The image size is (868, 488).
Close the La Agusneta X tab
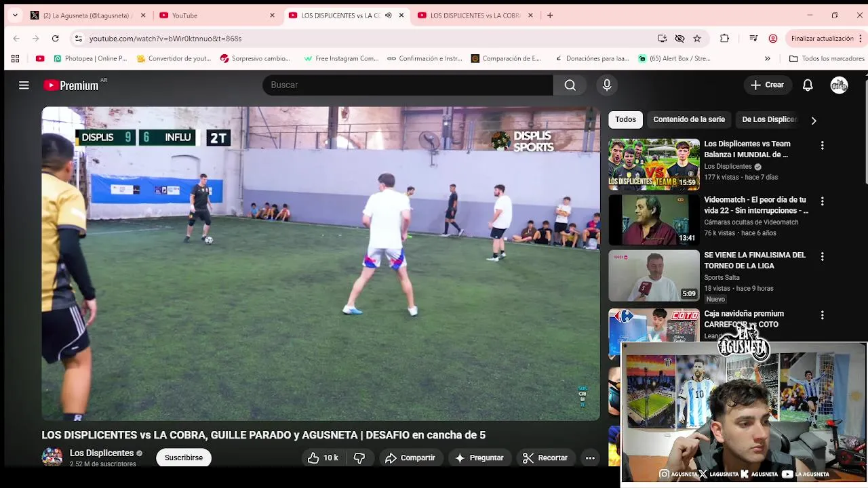(x=143, y=15)
